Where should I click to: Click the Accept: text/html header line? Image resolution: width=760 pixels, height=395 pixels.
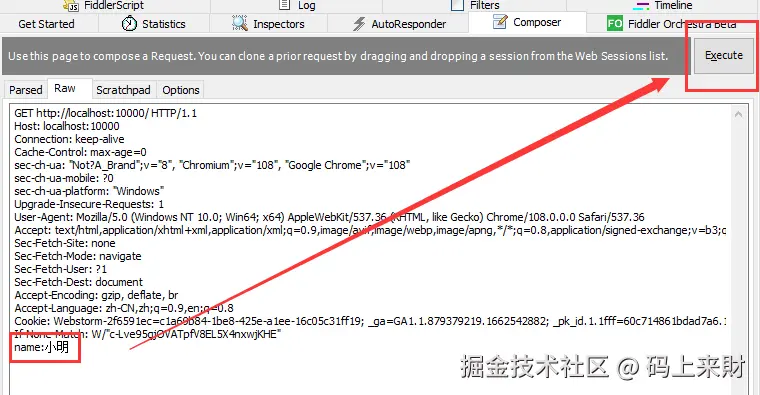pos(370,230)
